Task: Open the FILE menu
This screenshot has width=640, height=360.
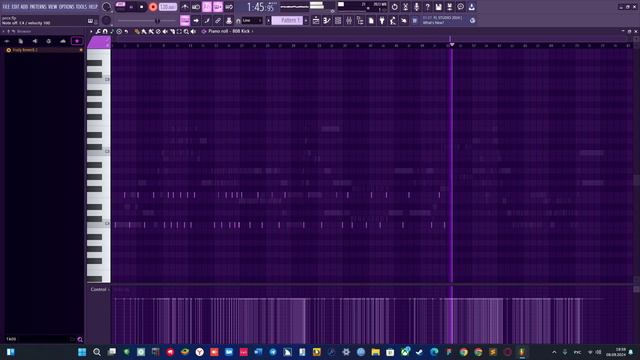Action: coord(6,7)
